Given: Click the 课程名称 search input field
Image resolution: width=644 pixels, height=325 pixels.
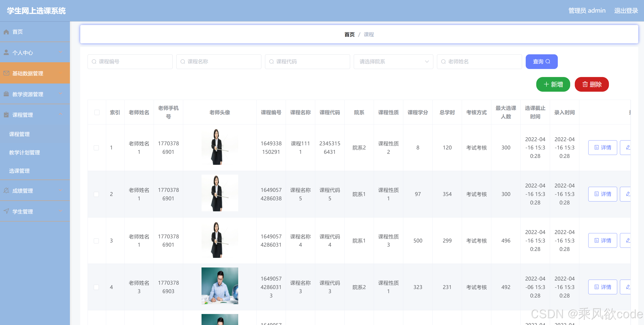Looking at the screenshot, I should (x=219, y=61).
